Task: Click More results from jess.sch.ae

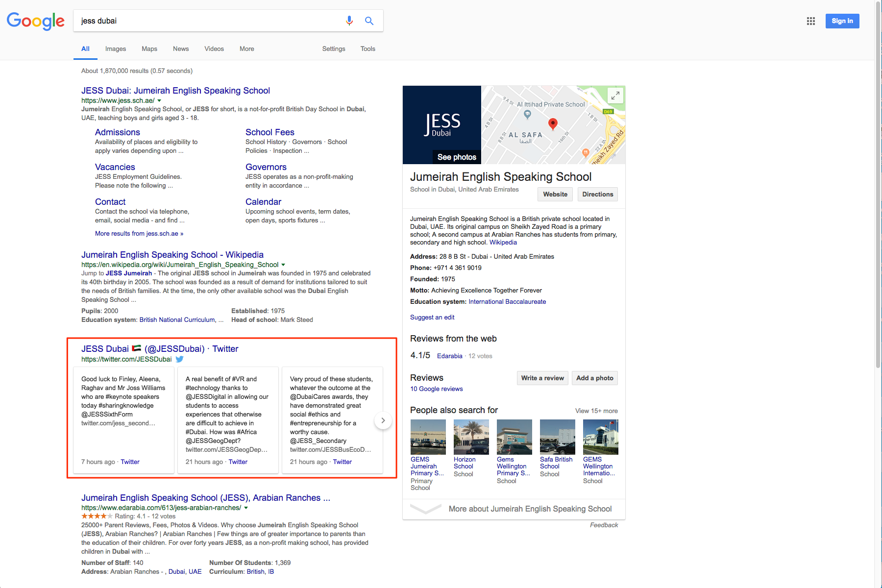Action: coord(139,234)
